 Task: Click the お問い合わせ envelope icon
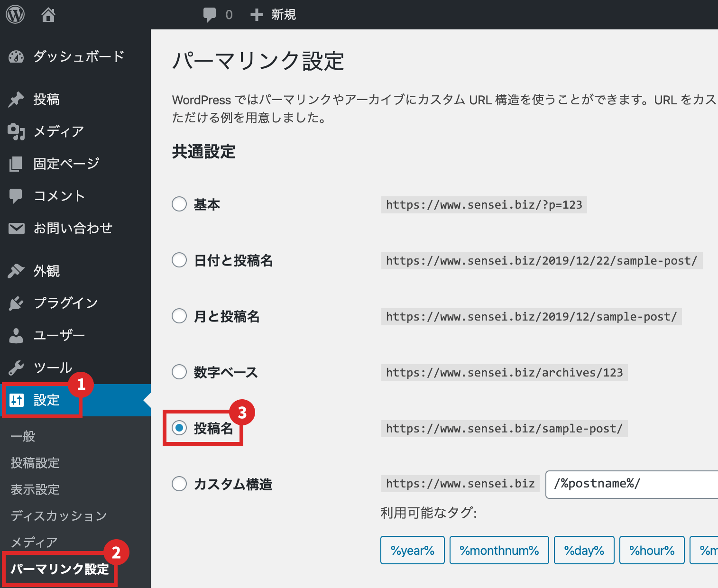coord(16,229)
